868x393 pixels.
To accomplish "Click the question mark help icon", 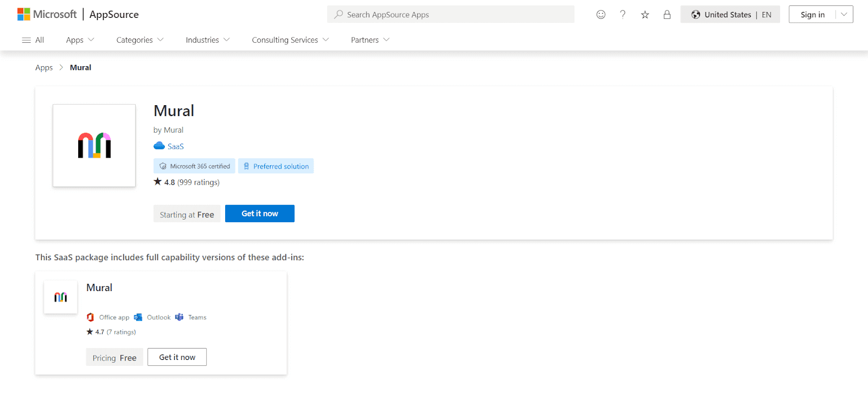I will (x=623, y=15).
